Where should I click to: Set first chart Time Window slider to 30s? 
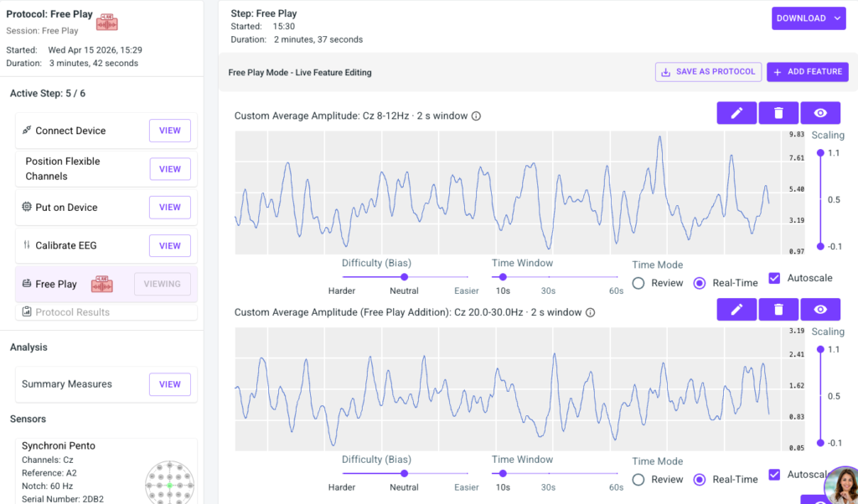548,277
